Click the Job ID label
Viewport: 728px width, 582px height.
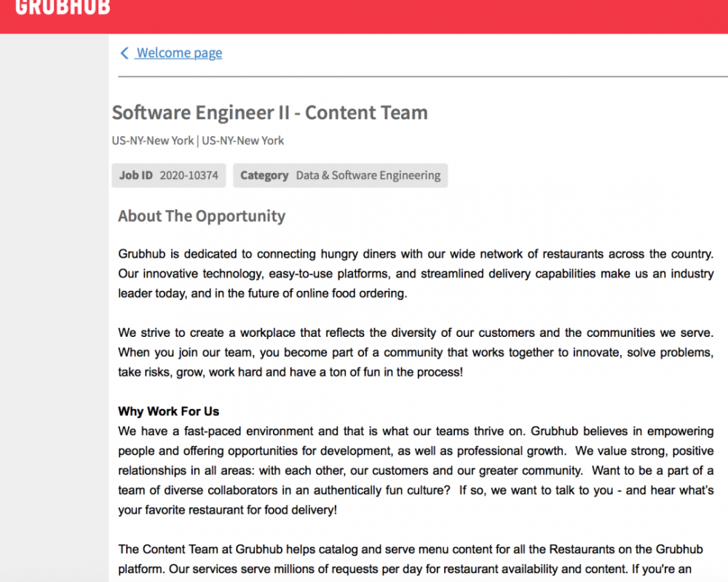pyautogui.click(x=136, y=175)
